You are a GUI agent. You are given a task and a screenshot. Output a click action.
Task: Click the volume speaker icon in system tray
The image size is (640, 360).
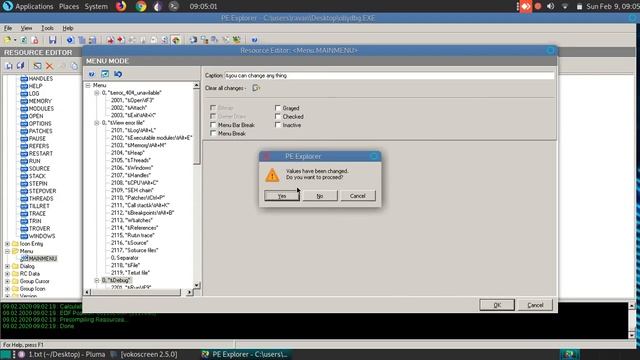pos(551,6)
